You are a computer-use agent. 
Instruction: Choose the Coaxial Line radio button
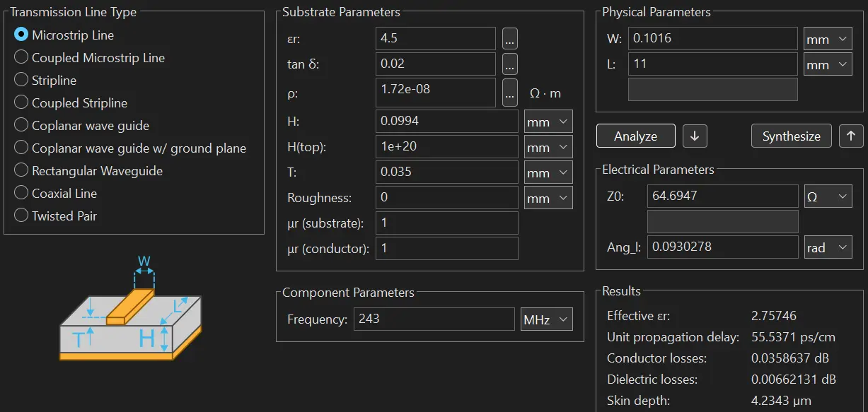56,193
